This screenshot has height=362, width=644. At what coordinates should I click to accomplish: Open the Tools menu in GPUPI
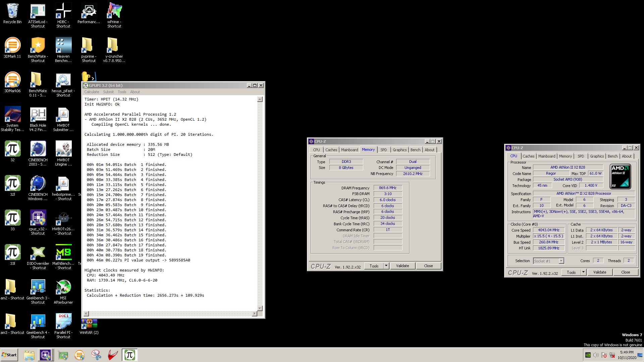(122, 92)
